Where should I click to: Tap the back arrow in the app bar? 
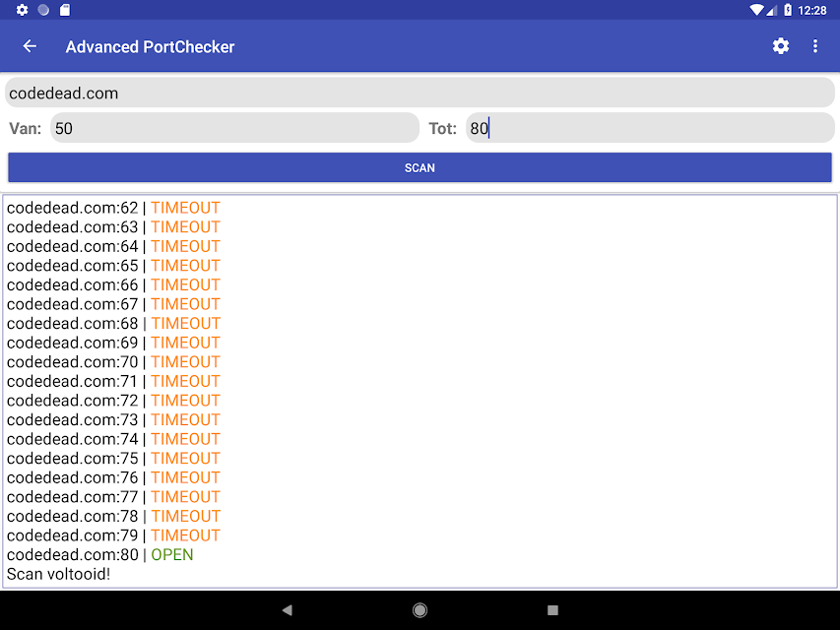30,46
